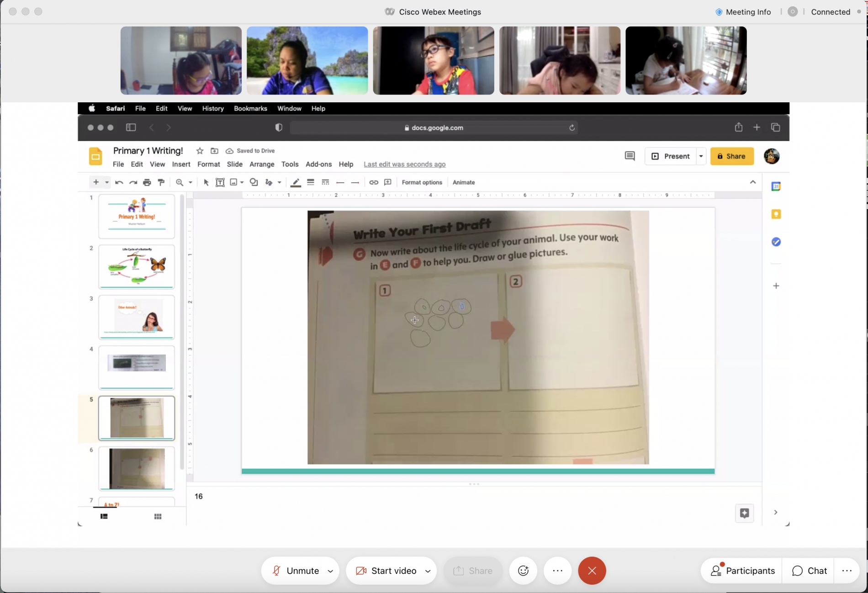Star the Primary 1 Writing! presentation

click(200, 151)
